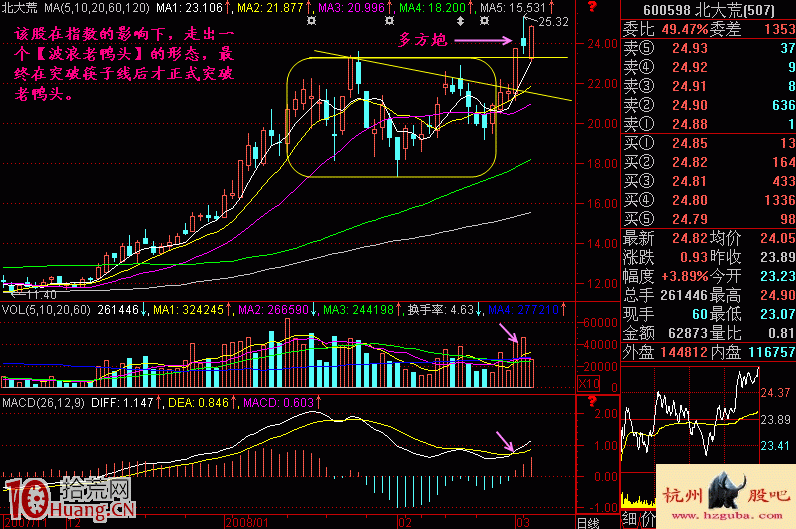This screenshot has height=529, width=796.
Task: Click the up-down arrow marker under the MA4: 18.200 value
Action: pyautogui.click(x=460, y=21)
